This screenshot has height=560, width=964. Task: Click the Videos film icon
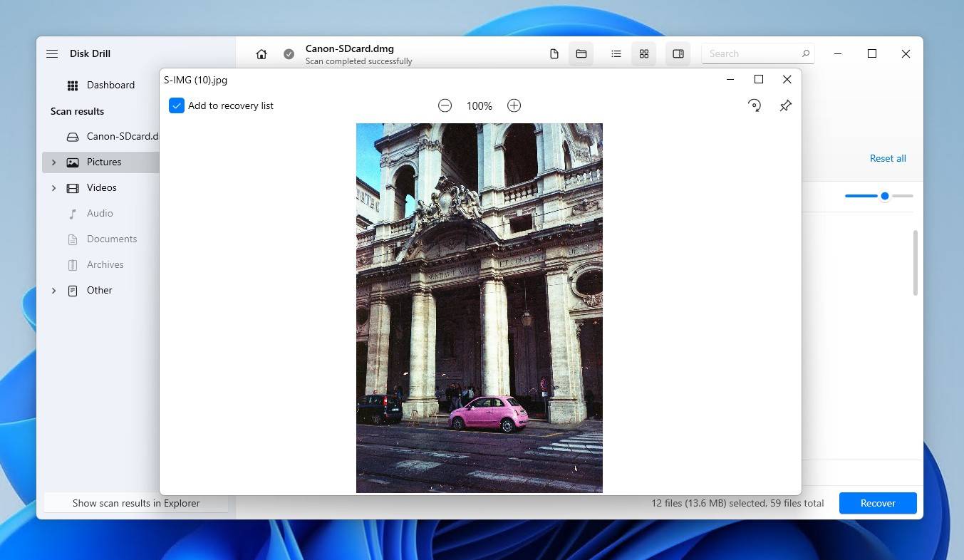coord(73,188)
